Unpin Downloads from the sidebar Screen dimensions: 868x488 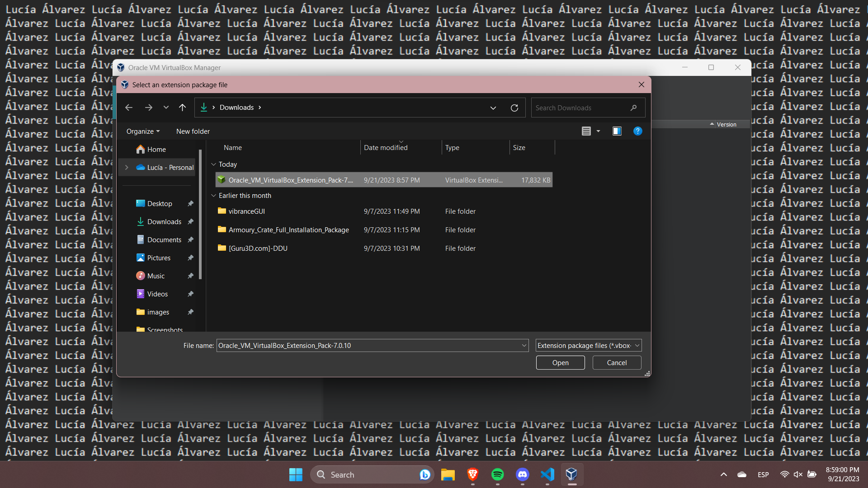click(x=190, y=221)
